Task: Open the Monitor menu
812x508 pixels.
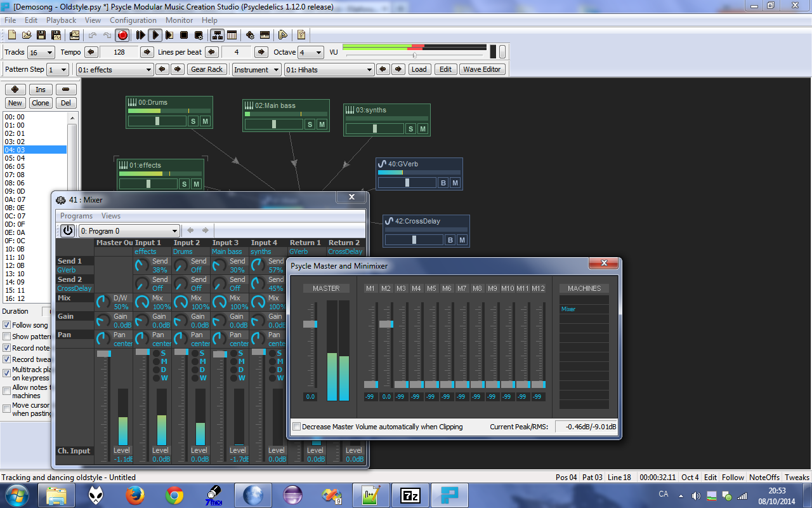Action: [x=179, y=20]
